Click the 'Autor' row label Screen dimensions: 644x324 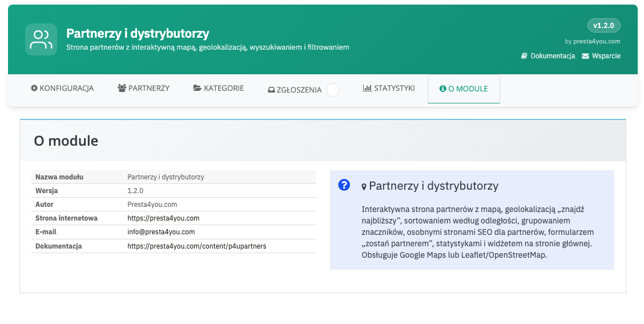point(45,205)
